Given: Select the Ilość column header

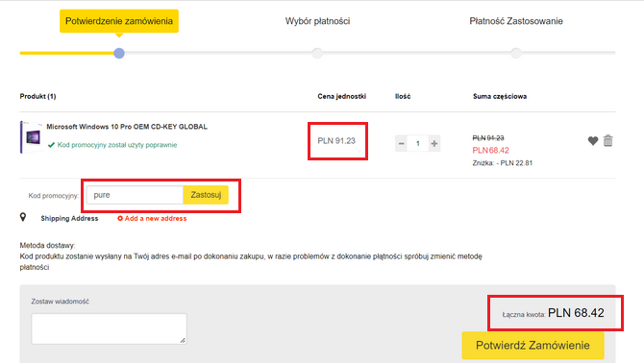Looking at the screenshot, I should pos(403,96).
